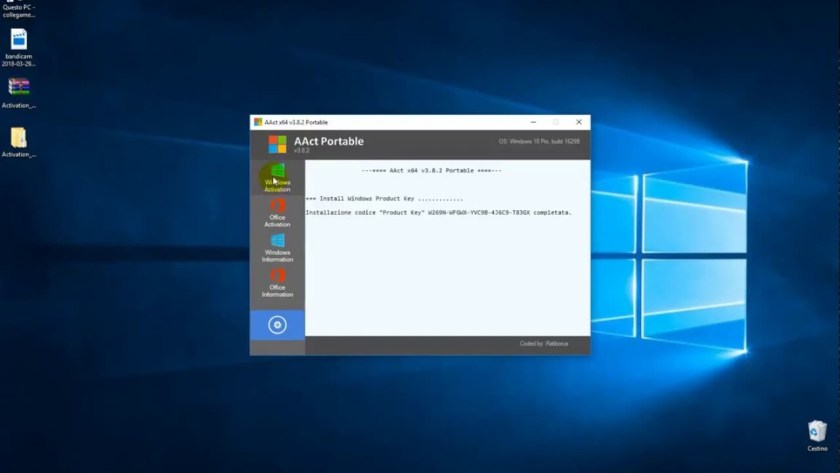Click the AAct Portable logo in the header
This screenshot has height=473, width=840.
pos(278,144)
